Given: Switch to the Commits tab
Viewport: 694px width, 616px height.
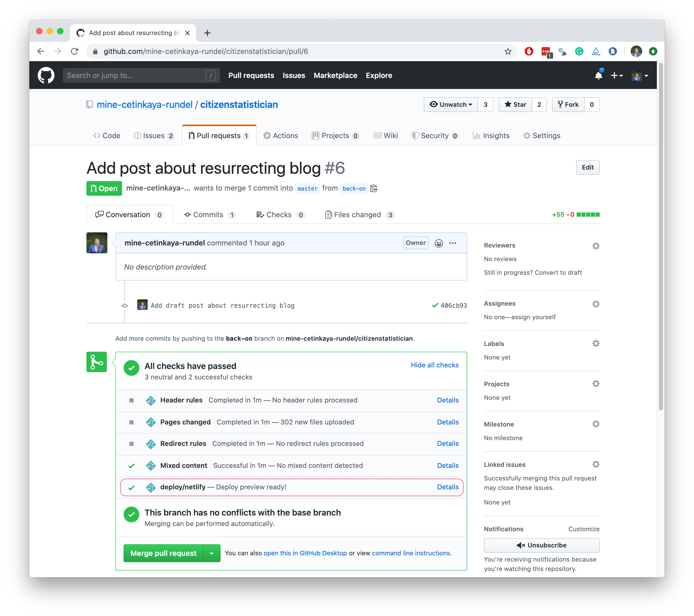Looking at the screenshot, I should pos(210,215).
